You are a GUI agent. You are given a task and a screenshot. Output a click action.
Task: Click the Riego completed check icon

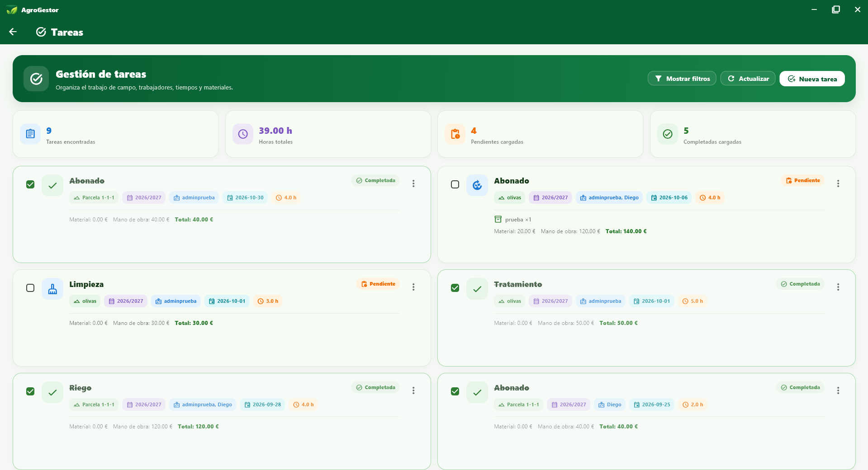click(52, 392)
